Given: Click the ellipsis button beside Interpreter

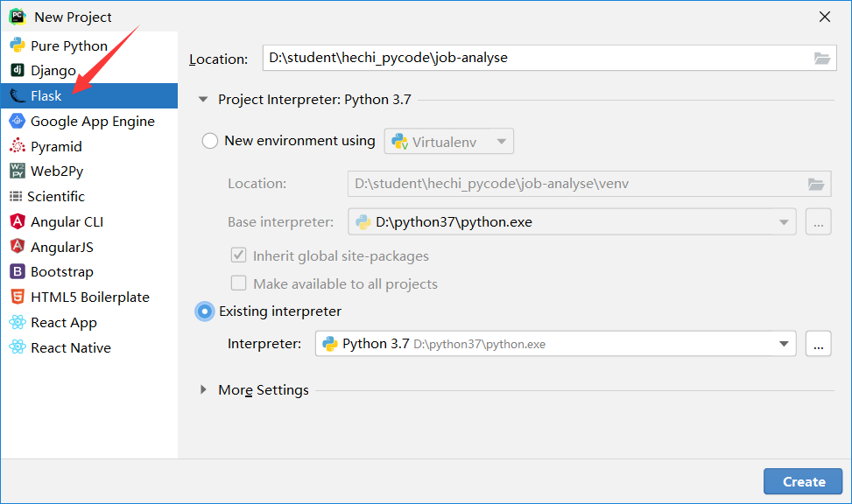Looking at the screenshot, I should pyautogui.click(x=818, y=344).
